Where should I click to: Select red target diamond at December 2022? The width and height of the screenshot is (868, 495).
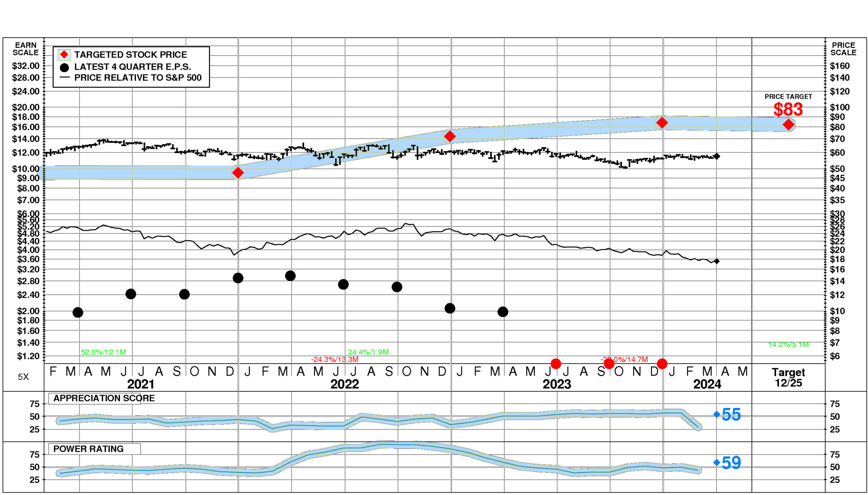[450, 136]
